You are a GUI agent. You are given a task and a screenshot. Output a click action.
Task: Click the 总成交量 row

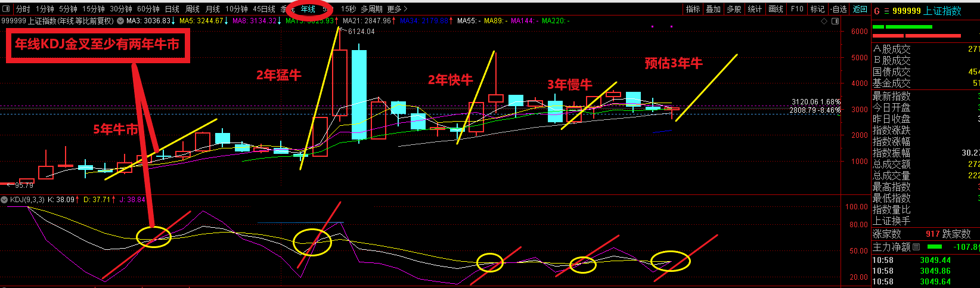(926, 175)
